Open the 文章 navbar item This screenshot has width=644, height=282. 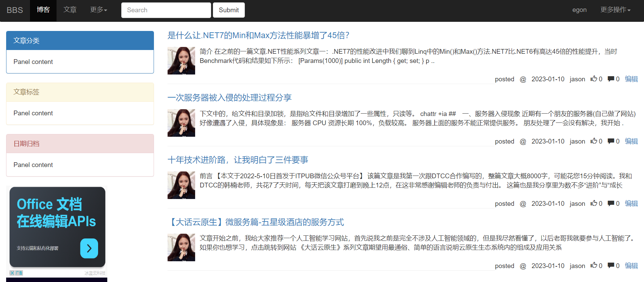[x=70, y=10]
